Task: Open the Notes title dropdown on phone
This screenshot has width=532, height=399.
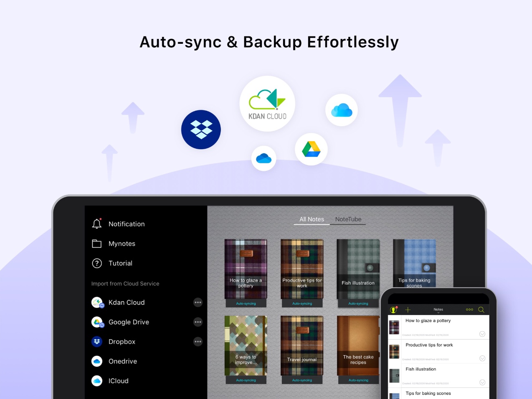Action: 438,310
